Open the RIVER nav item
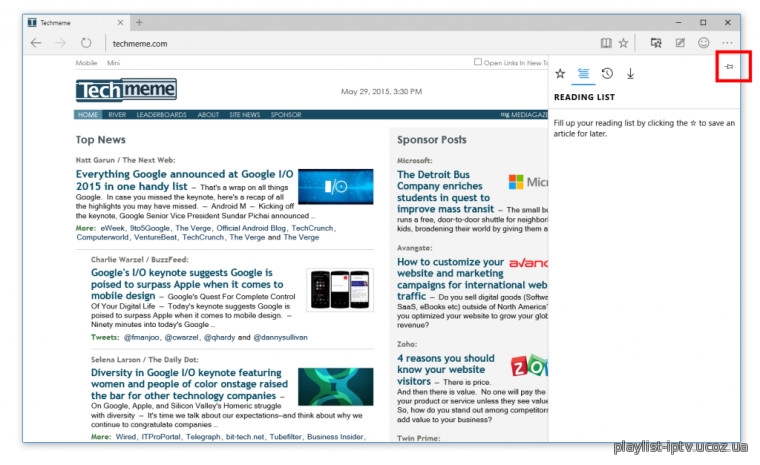This screenshot has height=465, width=760. pos(117,115)
